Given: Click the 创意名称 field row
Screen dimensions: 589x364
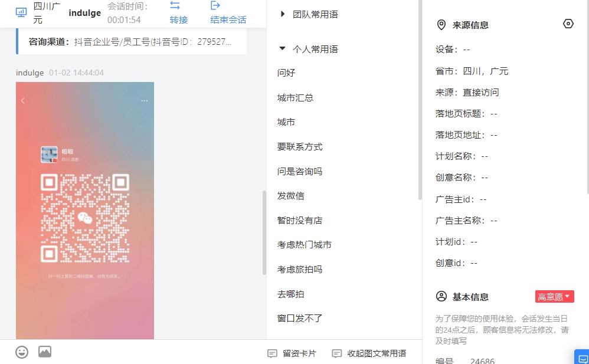Looking at the screenshot, I should [x=462, y=178].
